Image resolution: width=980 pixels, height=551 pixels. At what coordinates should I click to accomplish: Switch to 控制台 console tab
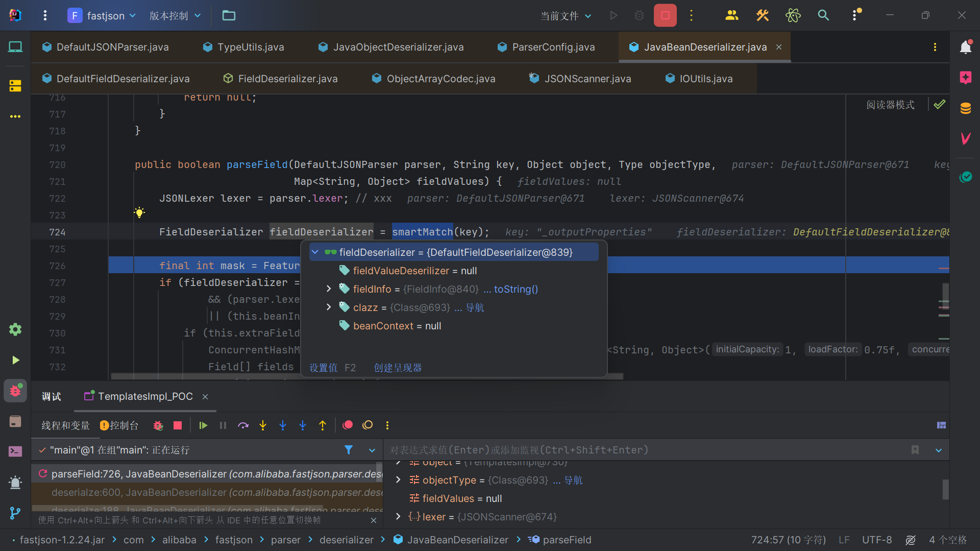tap(119, 425)
